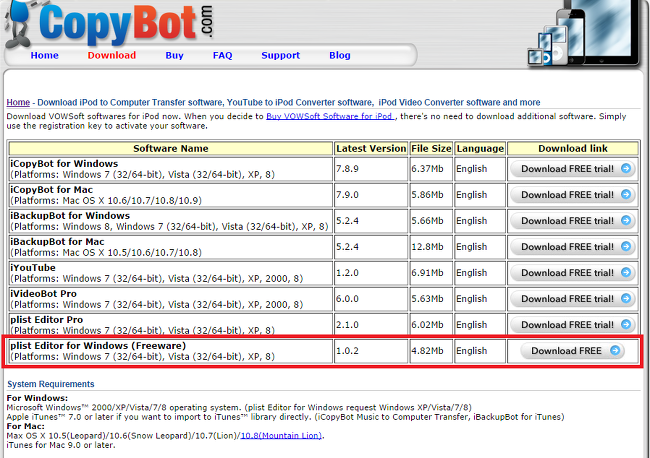Click the 'System Requirements' heading

pos(51,384)
